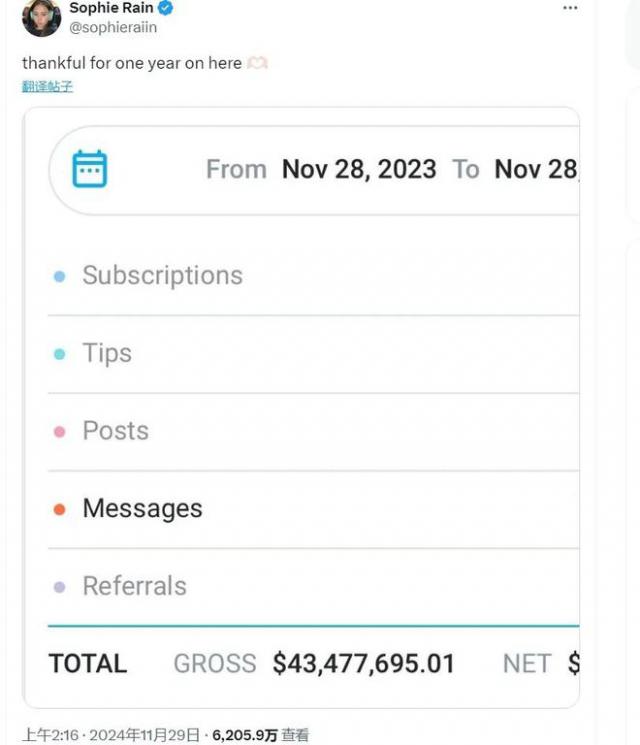Screen dimensions: 640x745
Task: Click the Sophie Rain display name
Action: point(111,8)
